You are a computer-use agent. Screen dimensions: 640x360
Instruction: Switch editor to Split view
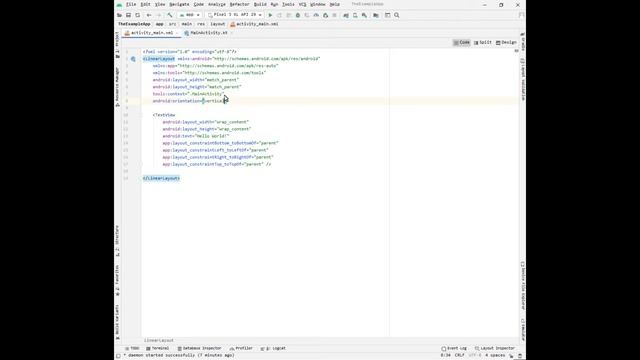pyautogui.click(x=482, y=42)
